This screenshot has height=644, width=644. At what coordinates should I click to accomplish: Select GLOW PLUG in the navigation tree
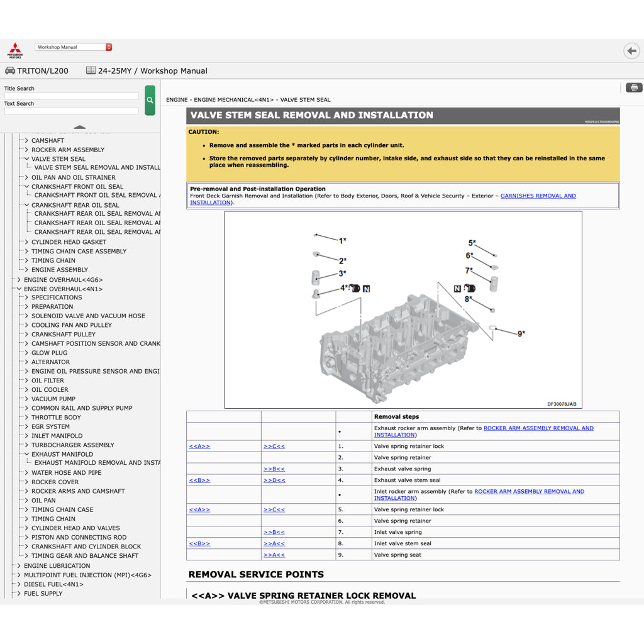(x=48, y=352)
